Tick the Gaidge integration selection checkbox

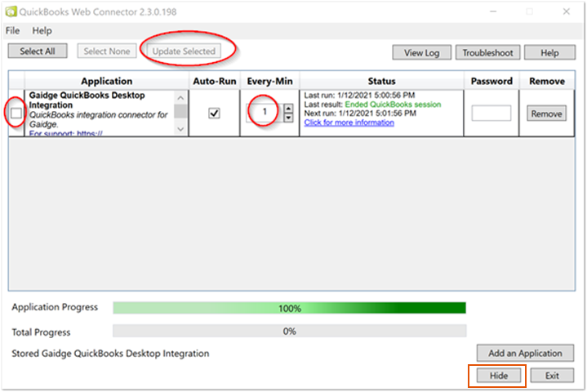tap(16, 113)
